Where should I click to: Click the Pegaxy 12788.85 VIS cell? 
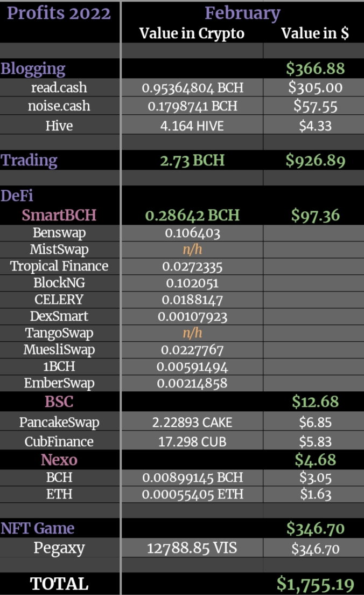click(192, 548)
